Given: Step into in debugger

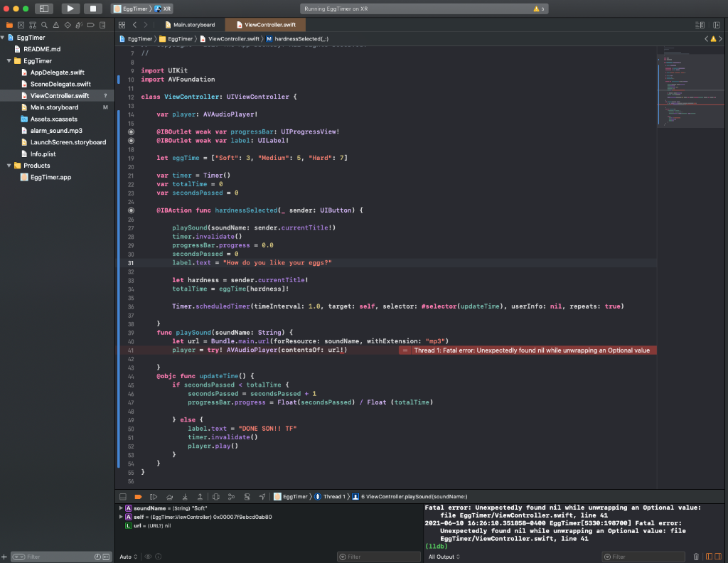Looking at the screenshot, I should pyautogui.click(x=185, y=497).
